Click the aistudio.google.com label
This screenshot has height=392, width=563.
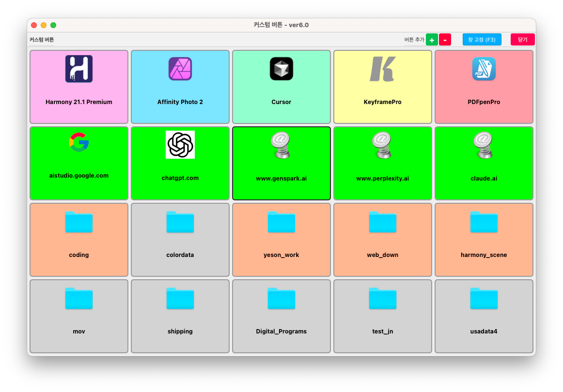click(x=79, y=175)
